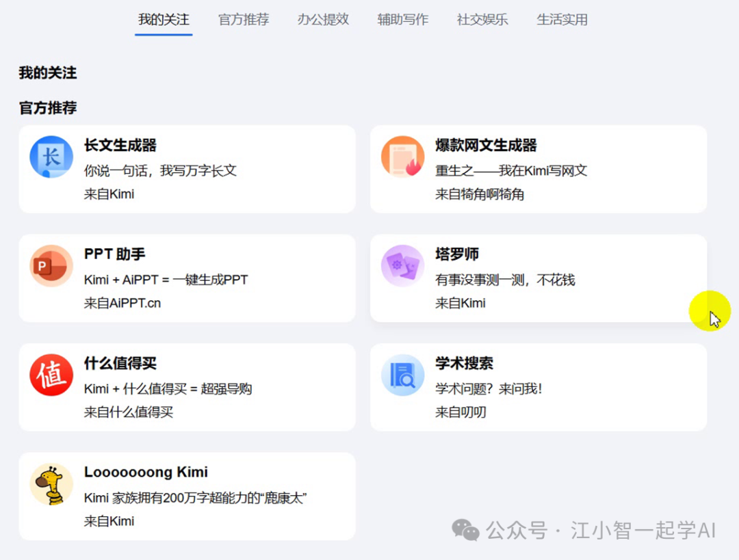The height and width of the screenshot is (560, 739).
Task: Open the 爆款网文生成器 title link
Action: [486, 145]
